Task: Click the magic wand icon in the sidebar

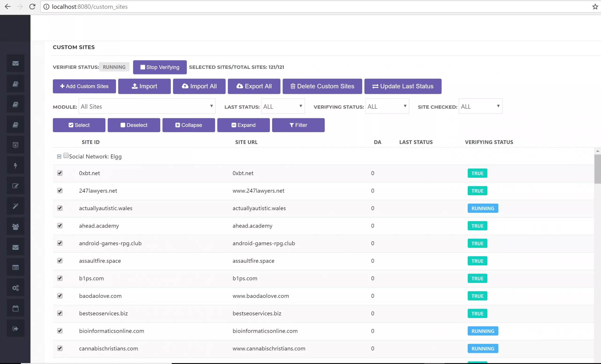Action: click(15, 206)
